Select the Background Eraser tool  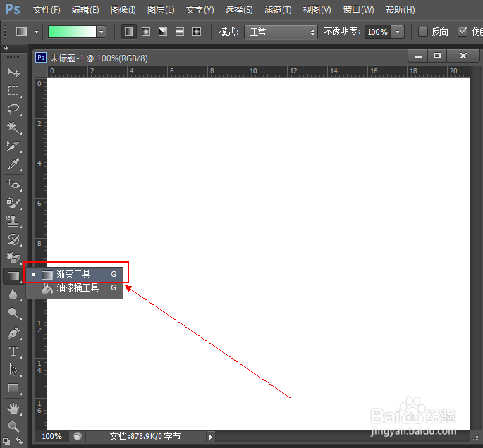click(13, 257)
